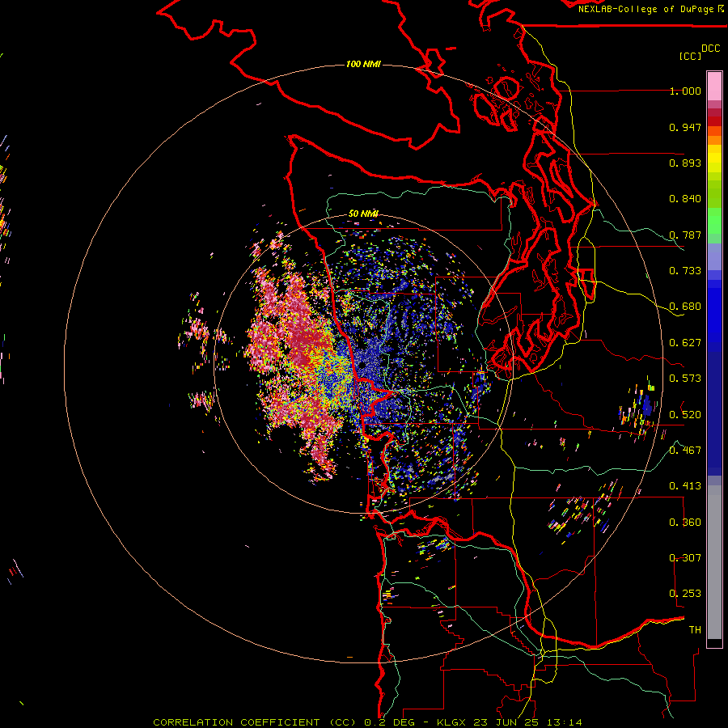Click the 0.307 scale value
Viewport: 728px width, 728px height.
click(685, 557)
